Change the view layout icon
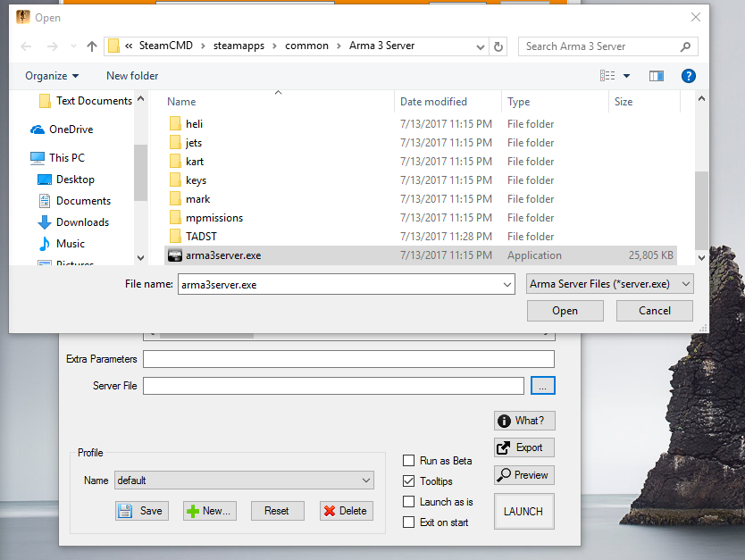Image resolution: width=745 pixels, height=560 pixels. click(x=607, y=76)
